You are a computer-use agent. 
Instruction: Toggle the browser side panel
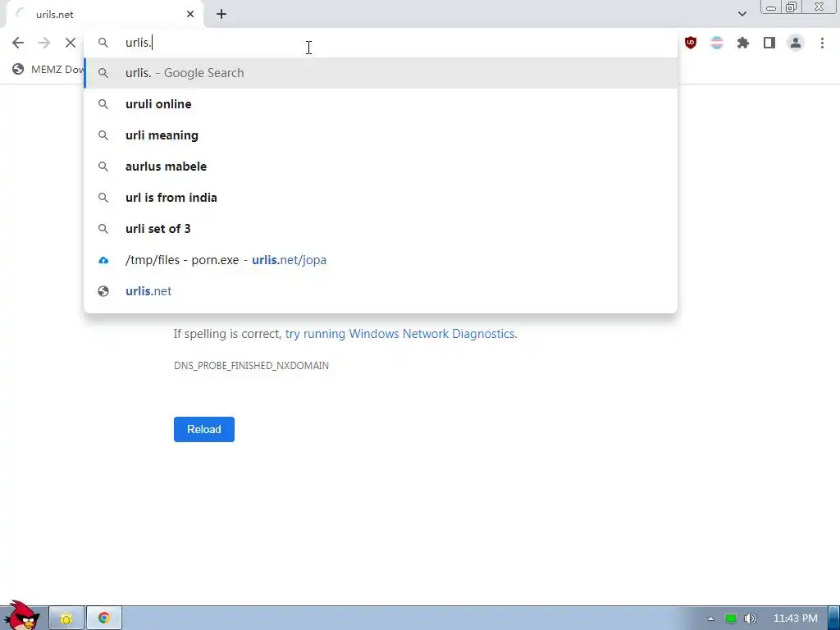(769, 43)
